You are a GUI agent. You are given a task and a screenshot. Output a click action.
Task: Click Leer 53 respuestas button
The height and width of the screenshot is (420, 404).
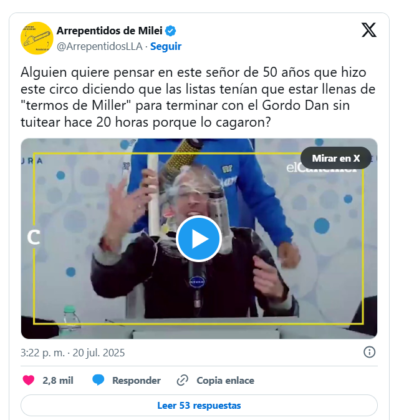[x=199, y=405]
